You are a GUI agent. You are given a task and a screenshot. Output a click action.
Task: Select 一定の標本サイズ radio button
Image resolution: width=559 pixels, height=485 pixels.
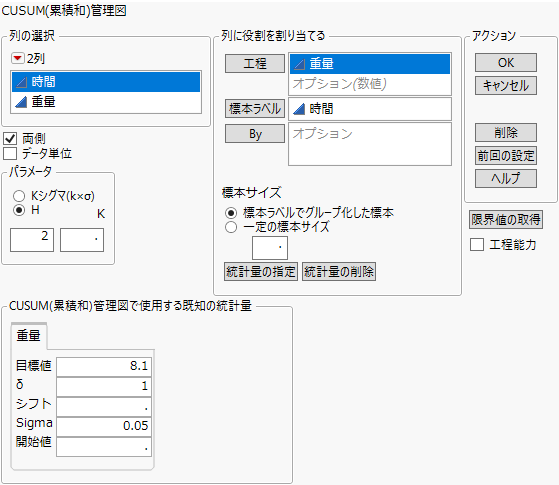point(231,227)
